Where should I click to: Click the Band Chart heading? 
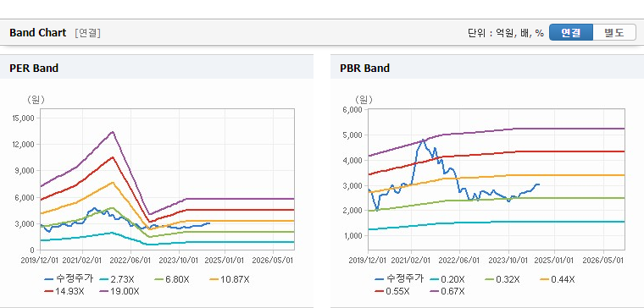coord(38,33)
